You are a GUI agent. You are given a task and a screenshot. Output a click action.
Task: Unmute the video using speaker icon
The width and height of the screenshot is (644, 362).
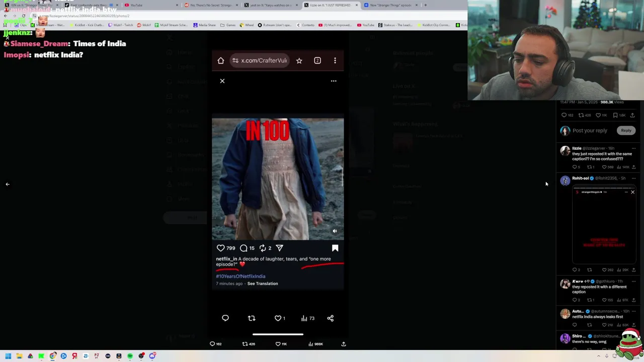pos(335,231)
